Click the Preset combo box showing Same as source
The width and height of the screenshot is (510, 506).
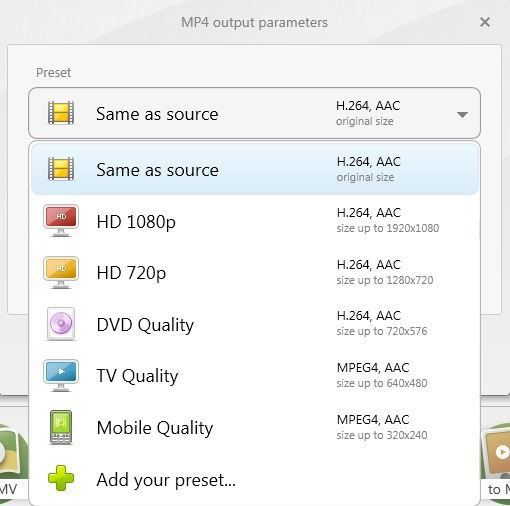(x=254, y=113)
